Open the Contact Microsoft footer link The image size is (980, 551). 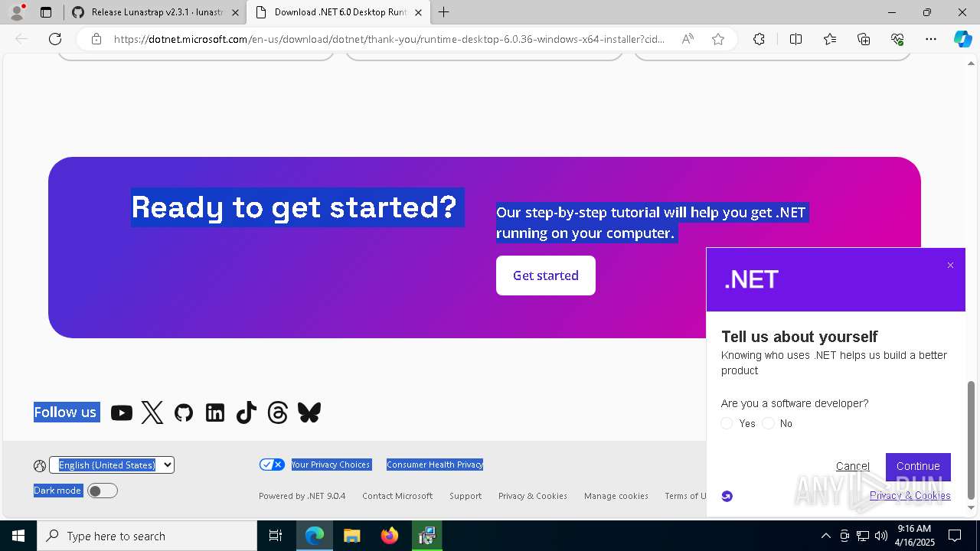(x=397, y=496)
